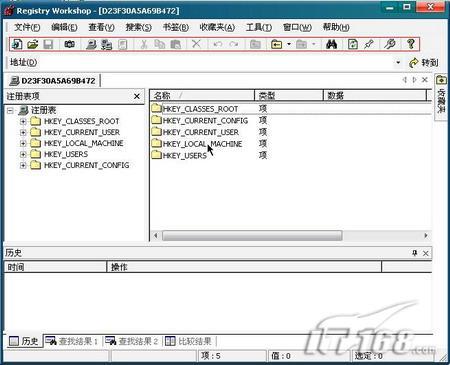Click the Paste clipboard toolbar icon
This screenshot has width=450, height=365.
(175, 44)
